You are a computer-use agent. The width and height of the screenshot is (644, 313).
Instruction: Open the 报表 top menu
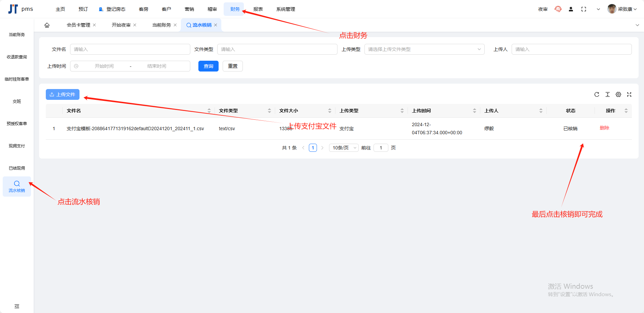[x=258, y=9]
